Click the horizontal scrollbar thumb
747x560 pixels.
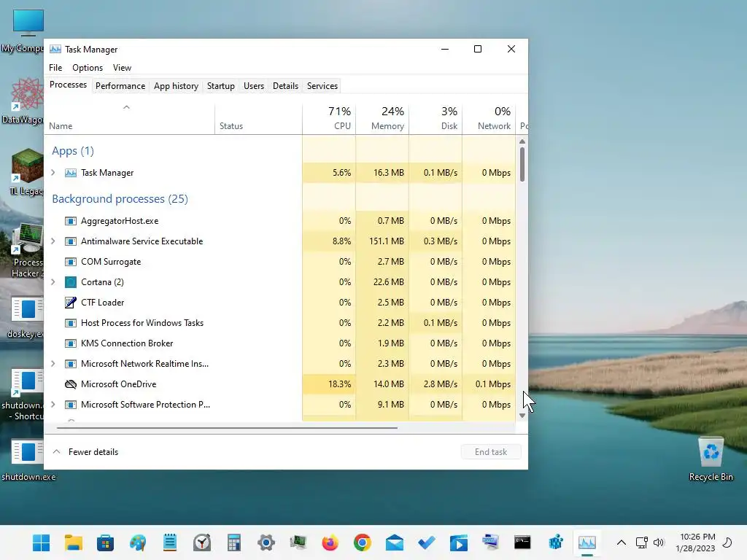[x=227, y=428]
